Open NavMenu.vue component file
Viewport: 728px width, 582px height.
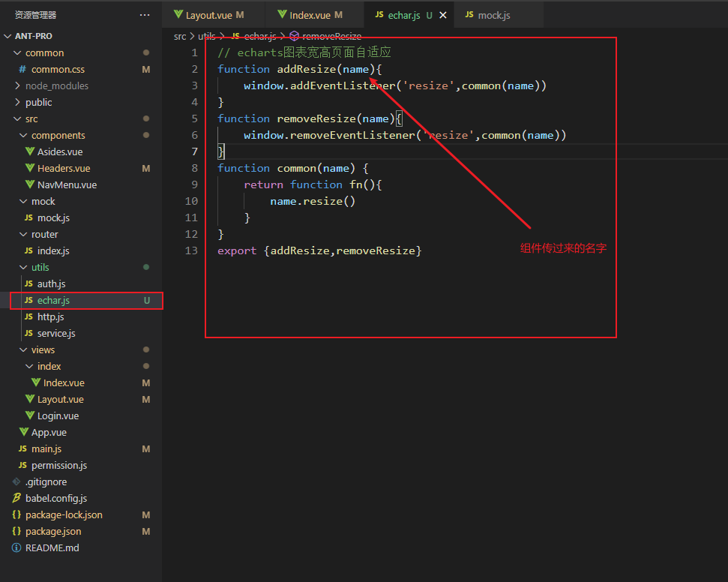[81, 184]
